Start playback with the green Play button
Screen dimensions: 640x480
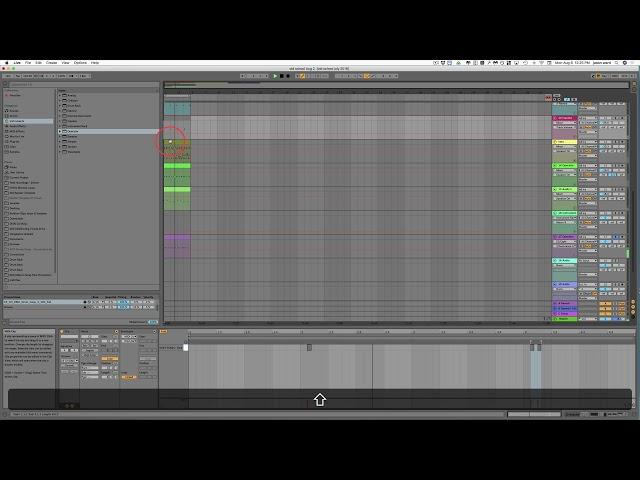pos(275,76)
